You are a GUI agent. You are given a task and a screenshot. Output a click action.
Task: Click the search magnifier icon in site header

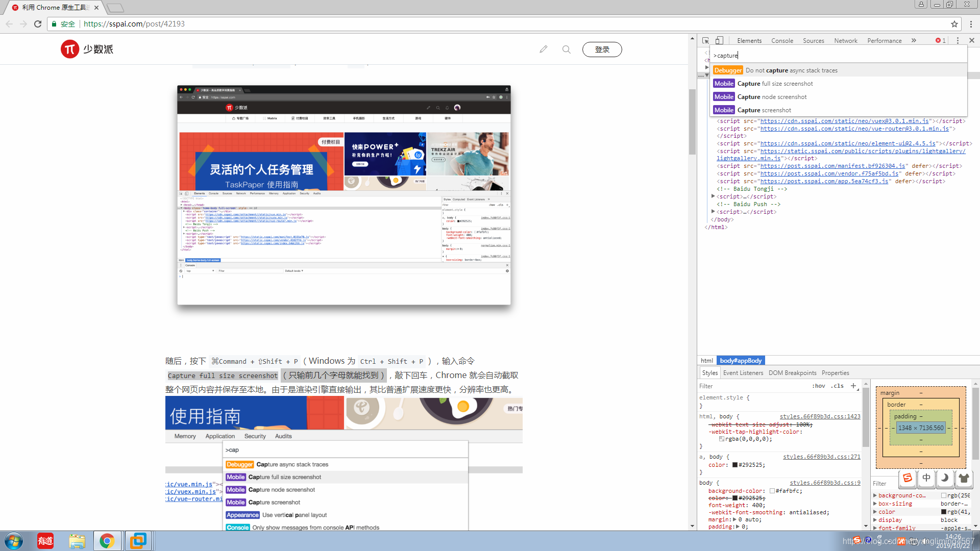click(566, 49)
